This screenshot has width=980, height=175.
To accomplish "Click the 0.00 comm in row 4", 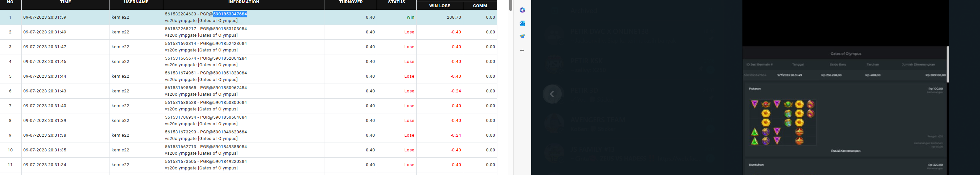I will point(490,62).
